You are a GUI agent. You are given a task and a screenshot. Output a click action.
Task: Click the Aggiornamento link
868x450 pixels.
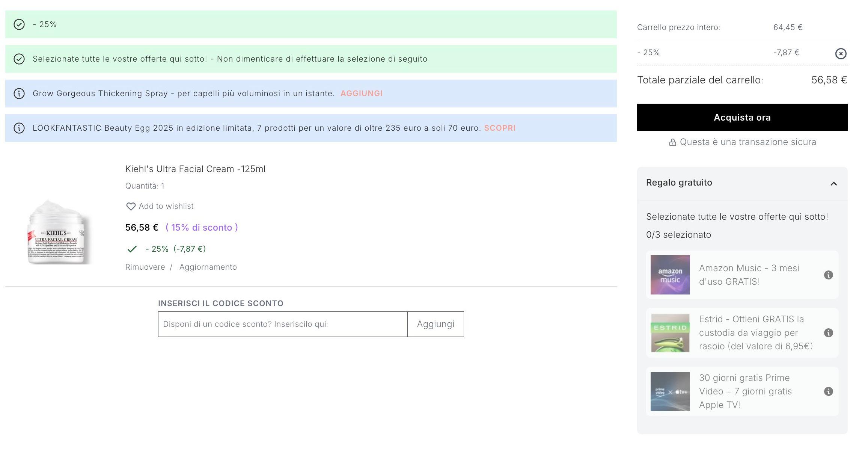pos(208,267)
